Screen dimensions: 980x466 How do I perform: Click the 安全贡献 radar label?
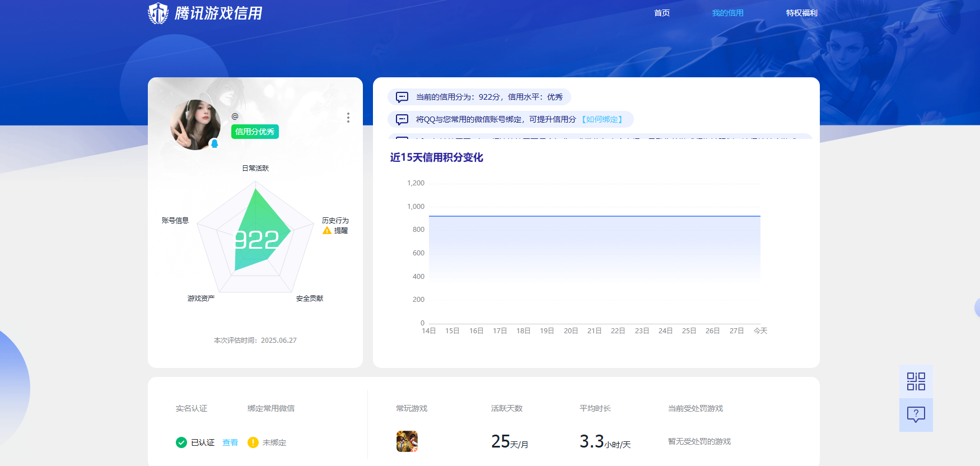310,298
